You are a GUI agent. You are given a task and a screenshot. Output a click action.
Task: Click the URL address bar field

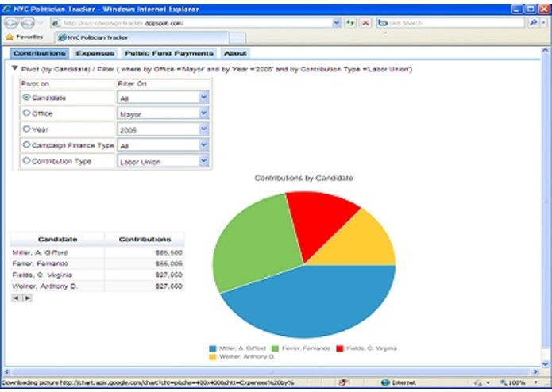(x=196, y=23)
